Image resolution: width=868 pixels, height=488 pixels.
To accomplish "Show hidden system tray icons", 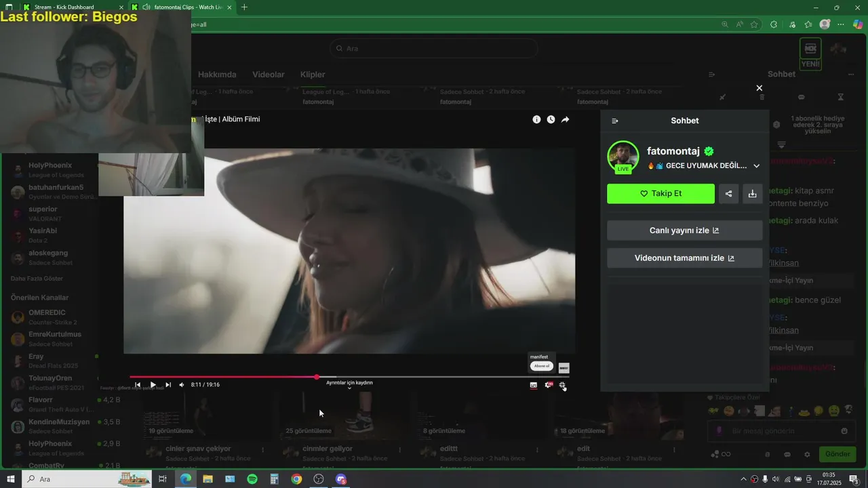I will 743,479.
